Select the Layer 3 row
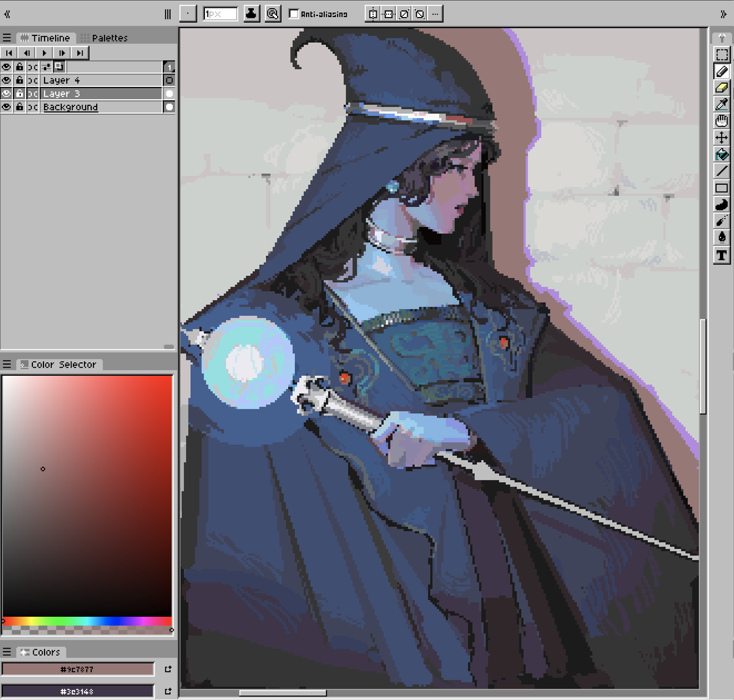Image resolution: width=734 pixels, height=700 pixels. [x=101, y=94]
